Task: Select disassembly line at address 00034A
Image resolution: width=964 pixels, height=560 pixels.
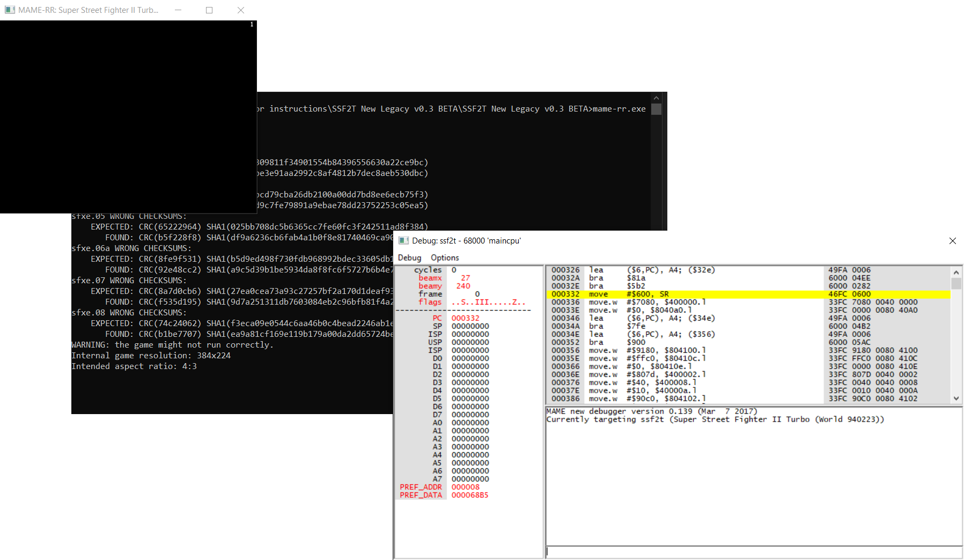Action: 748,326
